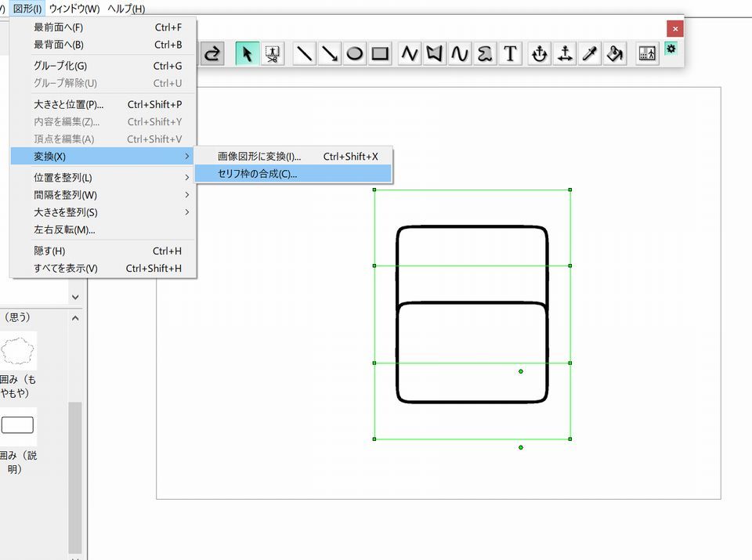Activate the text tool
Screen dimensions: 752x560
[x=511, y=54]
